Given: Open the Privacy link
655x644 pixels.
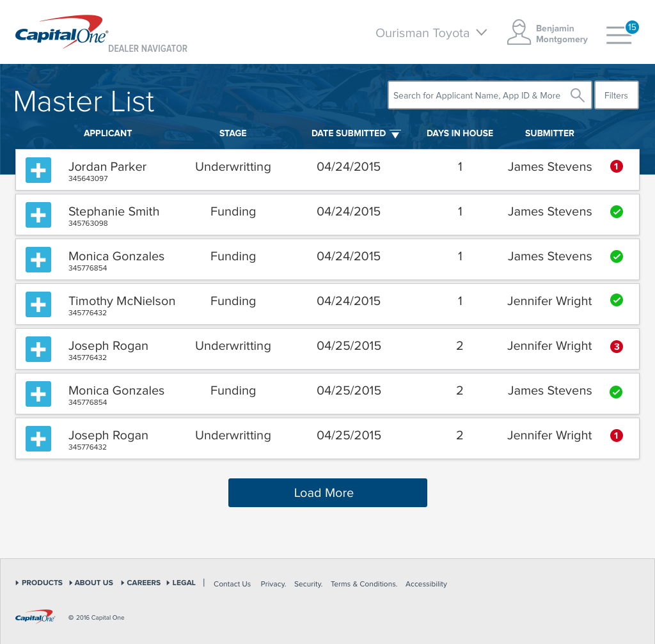Looking at the screenshot, I should click(273, 584).
